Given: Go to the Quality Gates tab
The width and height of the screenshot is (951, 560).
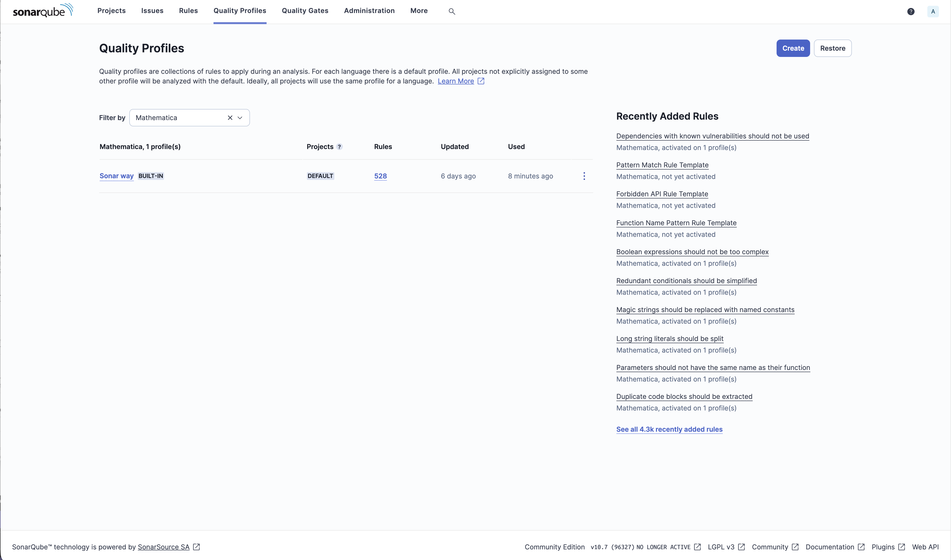Looking at the screenshot, I should click(x=304, y=11).
